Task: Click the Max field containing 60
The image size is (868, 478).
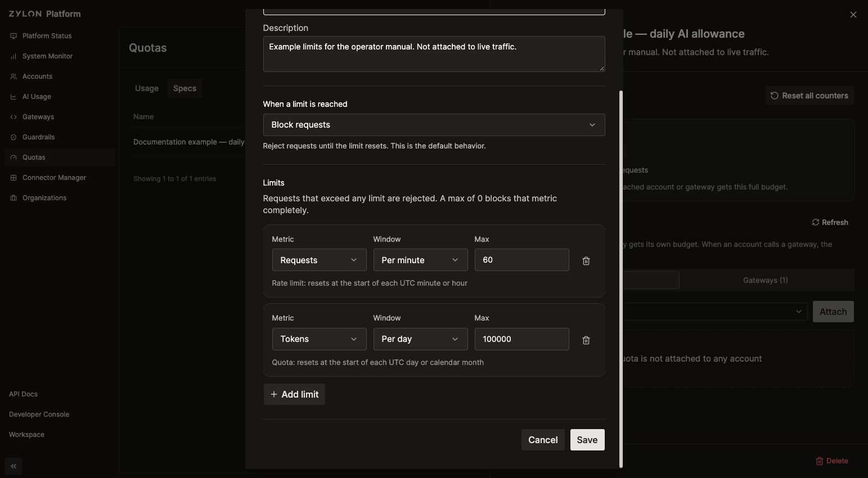Action: (521, 260)
